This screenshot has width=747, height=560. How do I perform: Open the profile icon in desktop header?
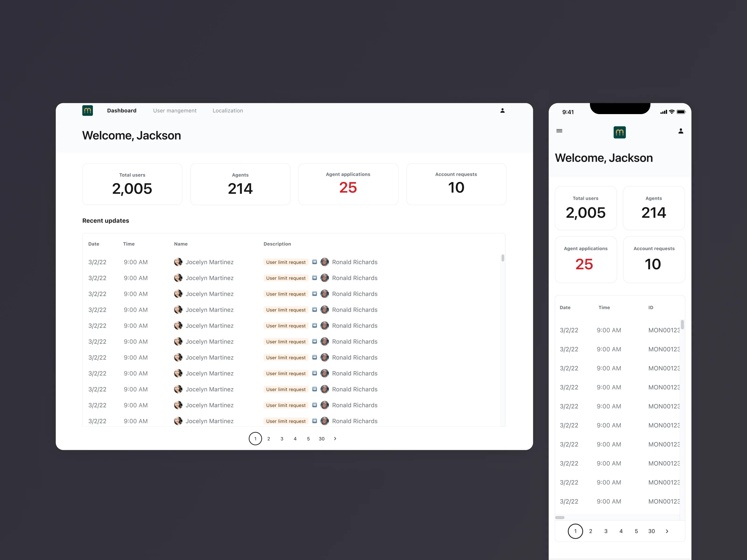coord(503,110)
